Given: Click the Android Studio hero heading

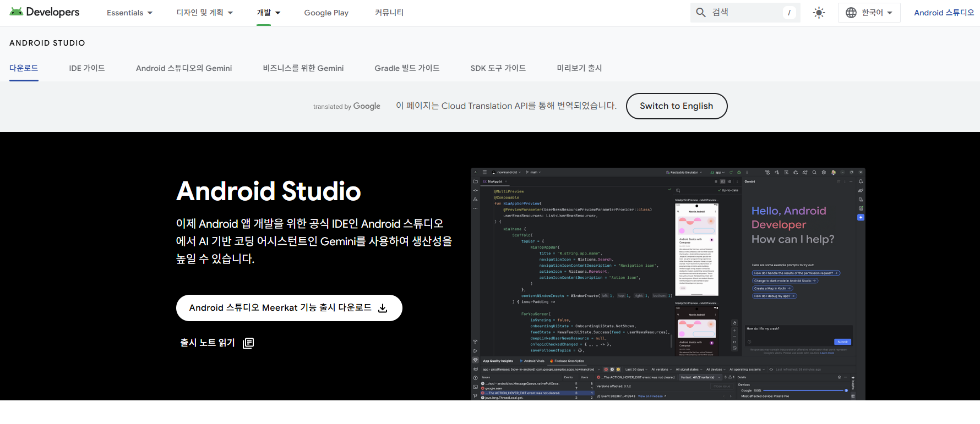Looking at the screenshot, I should pos(269,191).
